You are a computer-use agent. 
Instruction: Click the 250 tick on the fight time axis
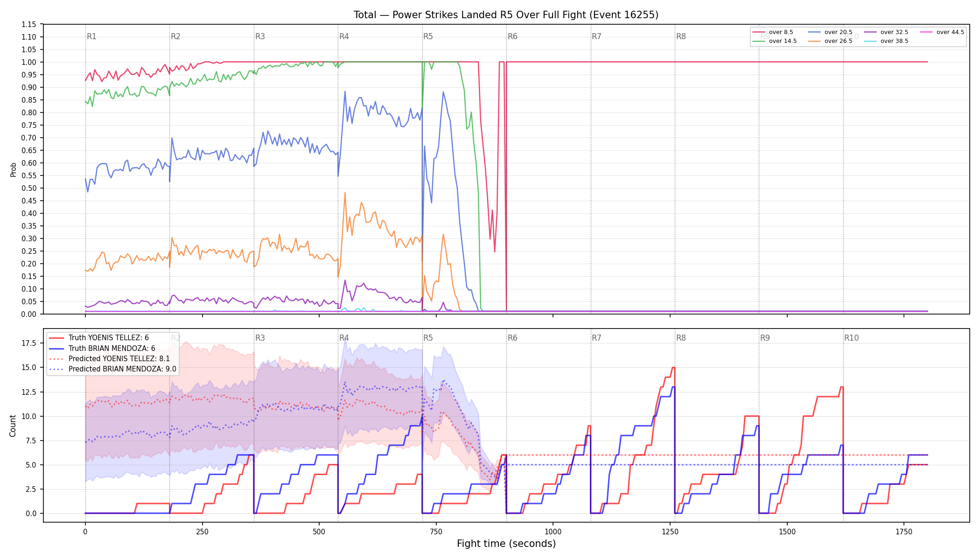pos(202,532)
